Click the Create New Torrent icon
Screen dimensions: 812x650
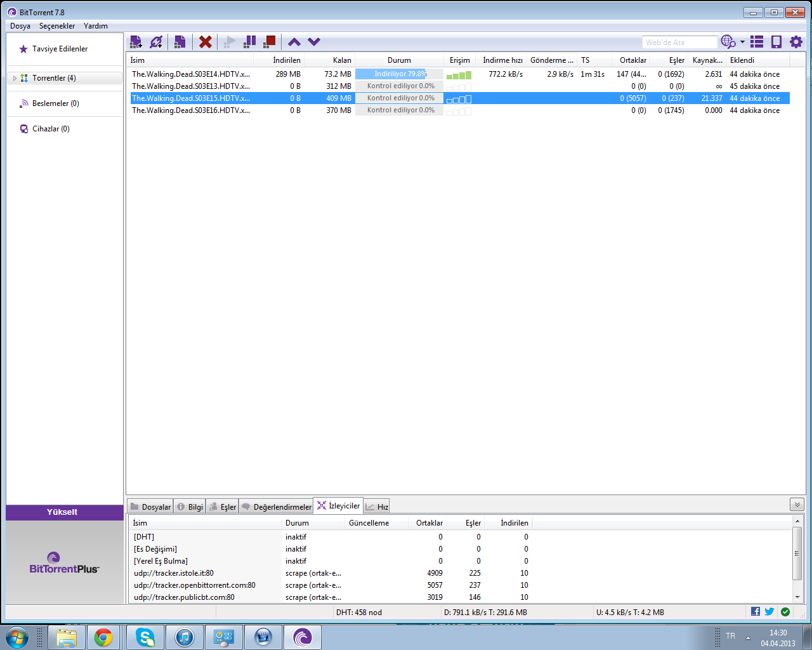click(180, 42)
